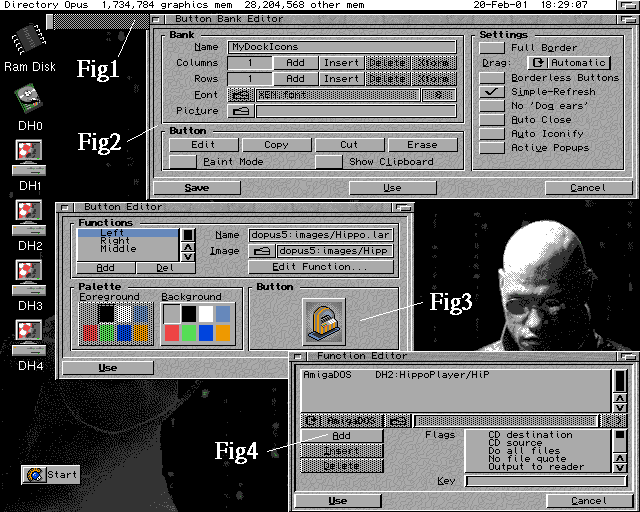The image size is (640, 512).
Task: Enable the Auto Close checkbox
Action: click(x=491, y=119)
